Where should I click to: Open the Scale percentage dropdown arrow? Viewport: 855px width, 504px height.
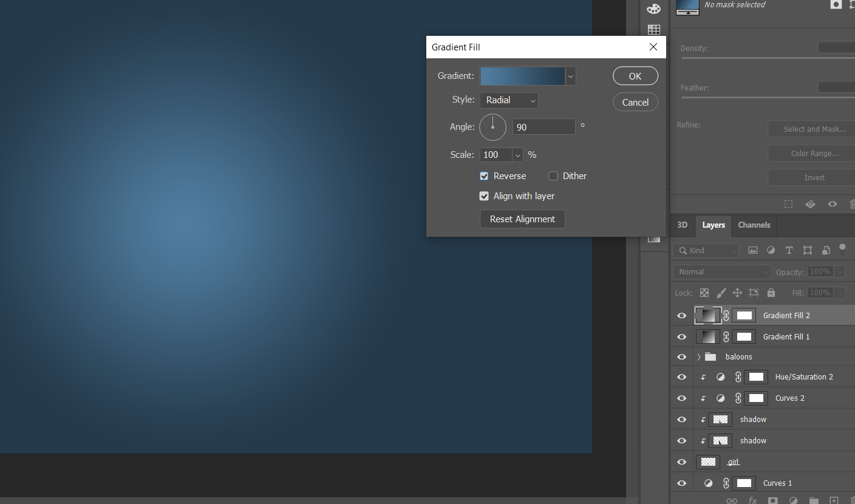click(518, 155)
